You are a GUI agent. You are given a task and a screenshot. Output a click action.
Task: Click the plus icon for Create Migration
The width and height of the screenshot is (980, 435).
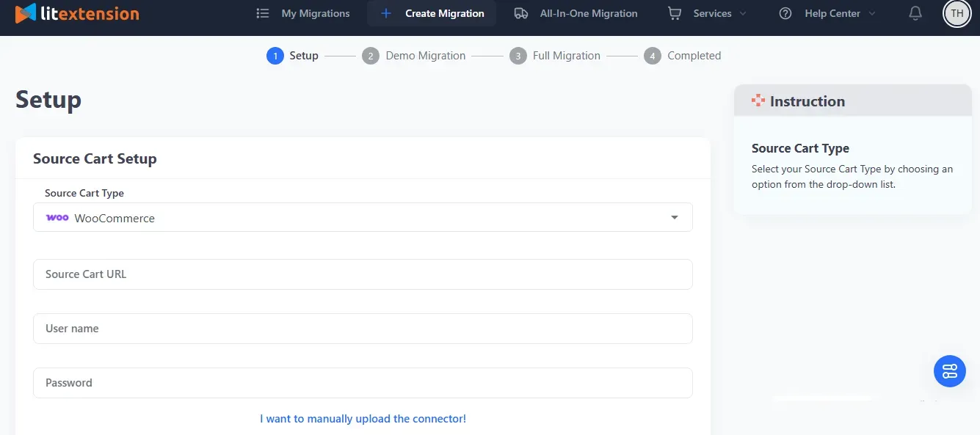pos(386,13)
